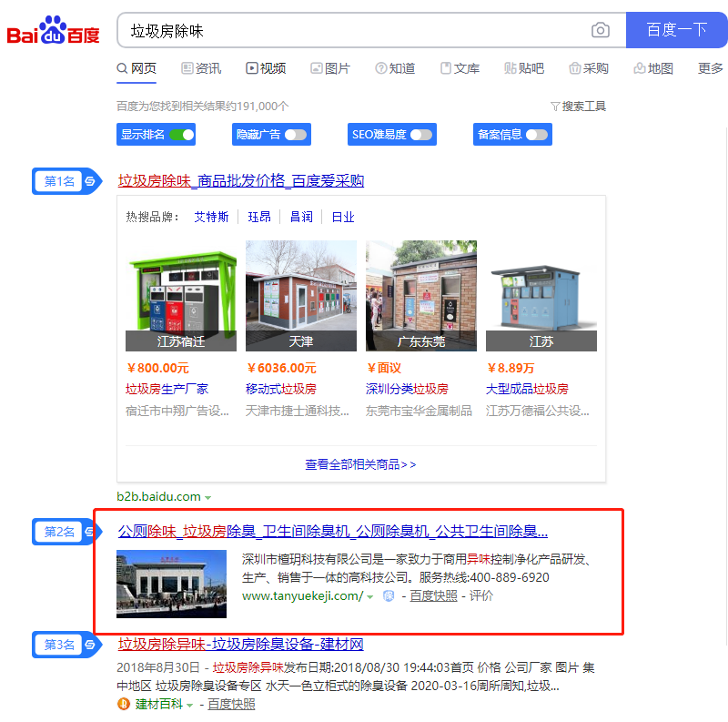Open the building thumbnail of second result
The height and width of the screenshot is (722, 728).
[x=171, y=584]
